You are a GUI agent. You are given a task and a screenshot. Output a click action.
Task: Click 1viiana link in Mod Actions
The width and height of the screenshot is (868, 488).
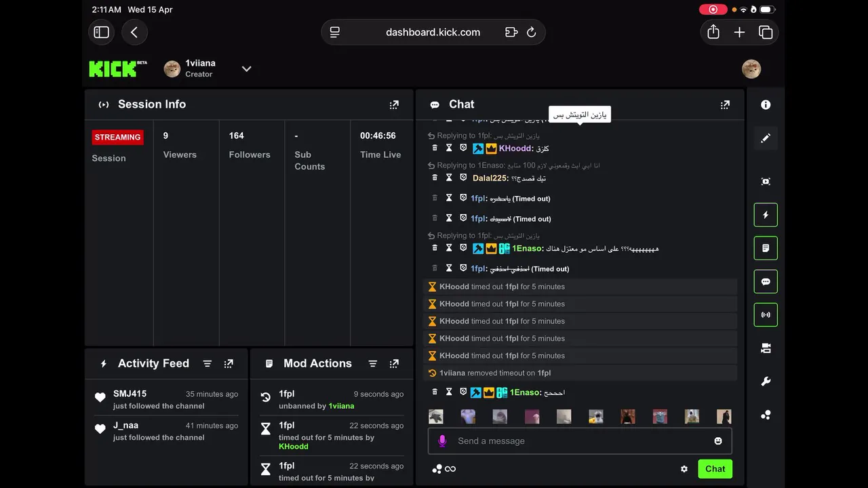341,406
